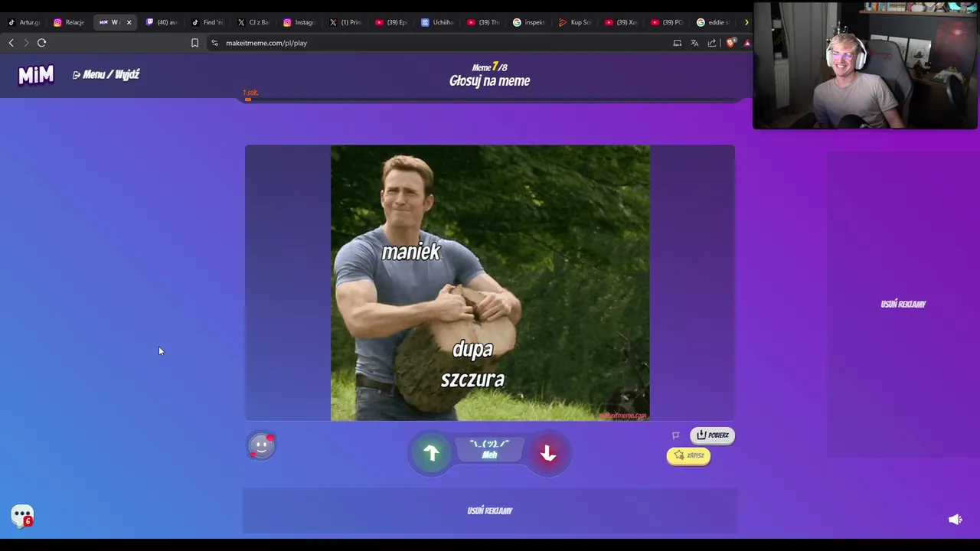Switch to the (39) Ep YouTube tab
This screenshot has width=980, height=551.
[x=391, y=22]
